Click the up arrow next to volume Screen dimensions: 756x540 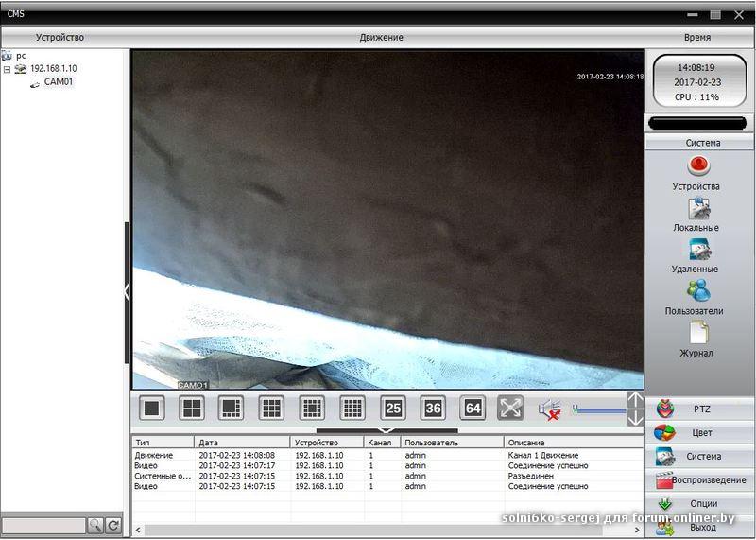click(x=635, y=400)
